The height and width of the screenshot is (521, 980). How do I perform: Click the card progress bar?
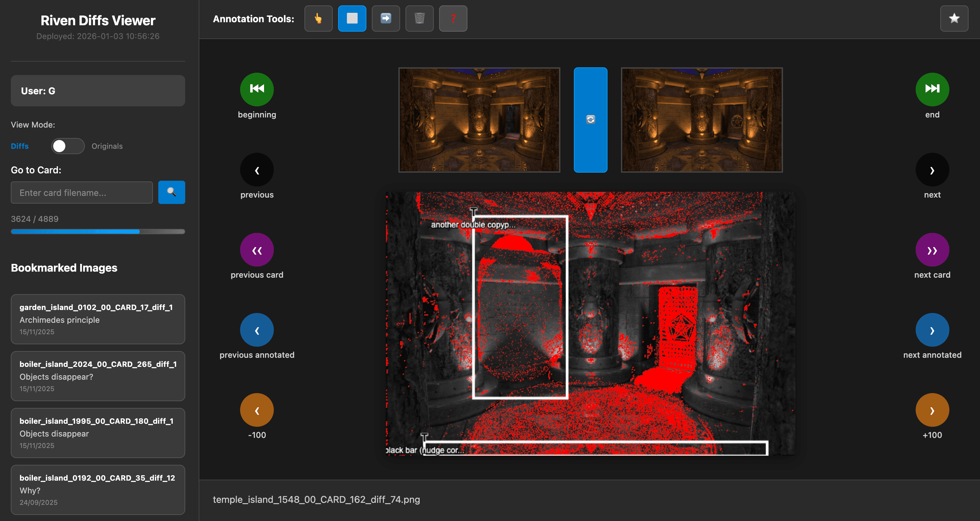tap(98, 232)
